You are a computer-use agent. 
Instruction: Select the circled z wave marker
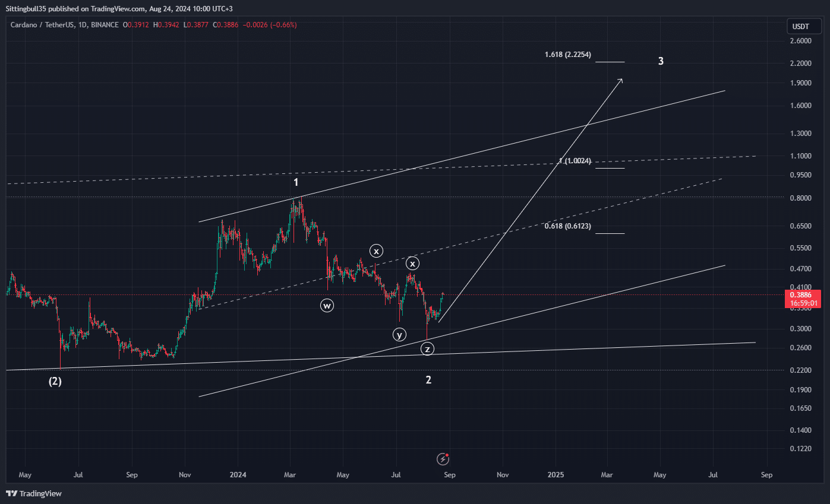pos(427,349)
